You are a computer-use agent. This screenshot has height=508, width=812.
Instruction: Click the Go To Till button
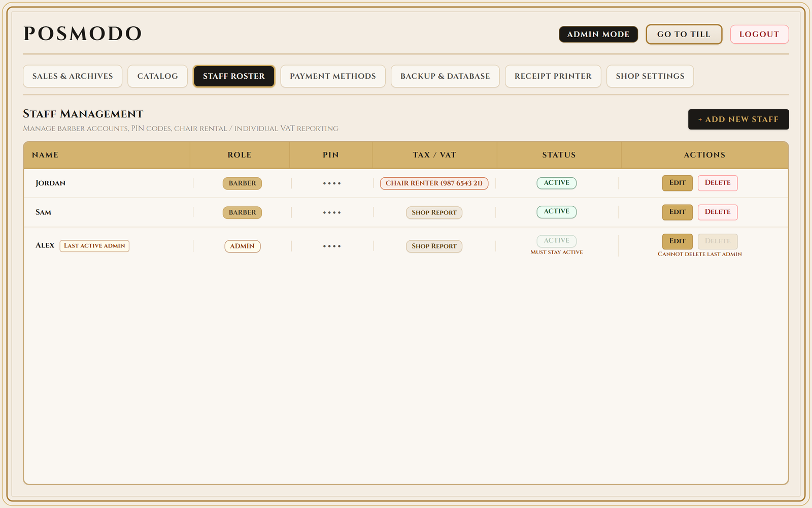[684, 34]
